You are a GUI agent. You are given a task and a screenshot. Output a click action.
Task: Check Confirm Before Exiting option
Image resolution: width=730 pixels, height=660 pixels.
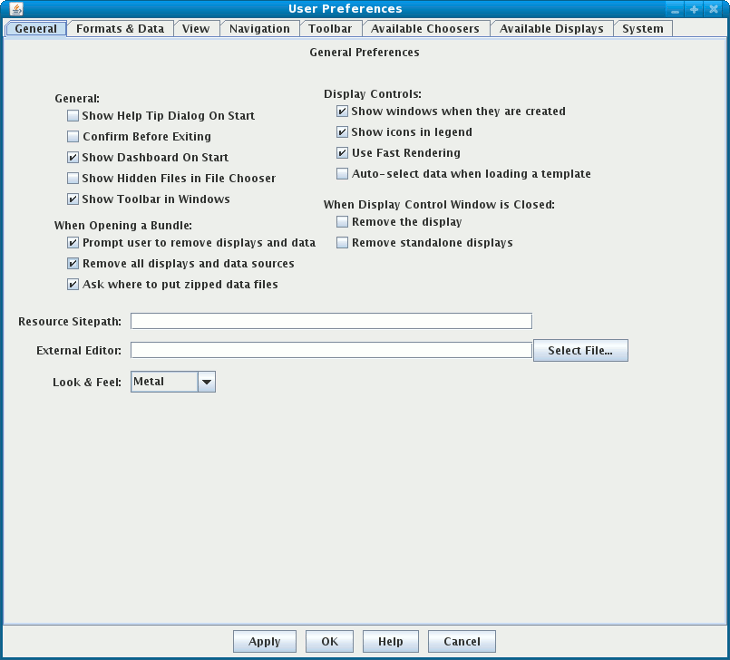pos(73,137)
